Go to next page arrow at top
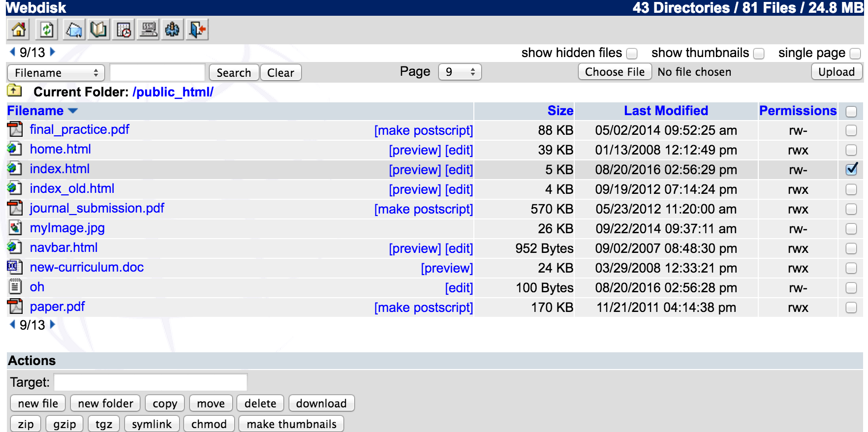 [53, 52]
